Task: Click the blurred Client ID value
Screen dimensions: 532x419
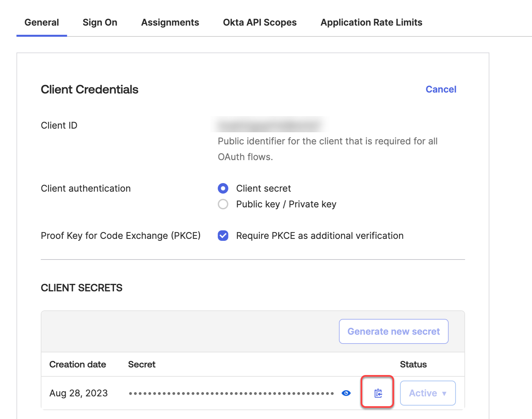Action: pyautogui.click(x=269, y=125)
